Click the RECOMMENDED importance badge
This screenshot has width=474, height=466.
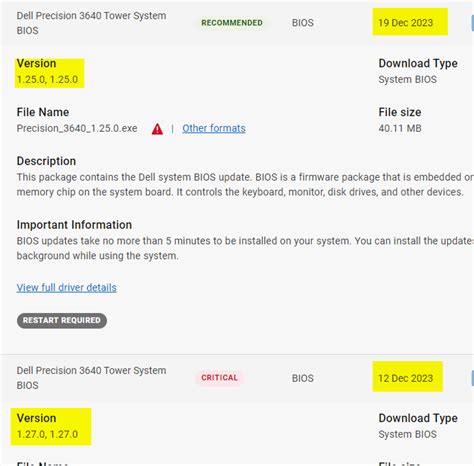tap(232, 23)
